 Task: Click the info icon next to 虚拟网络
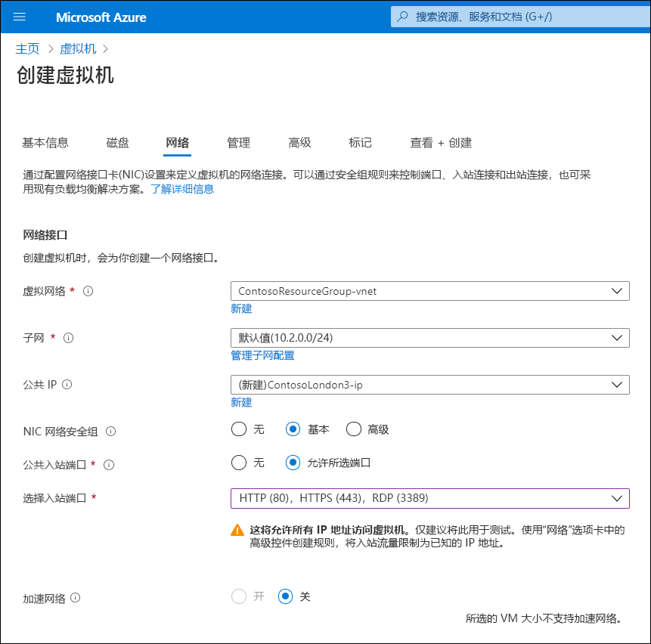click(88, 290)
